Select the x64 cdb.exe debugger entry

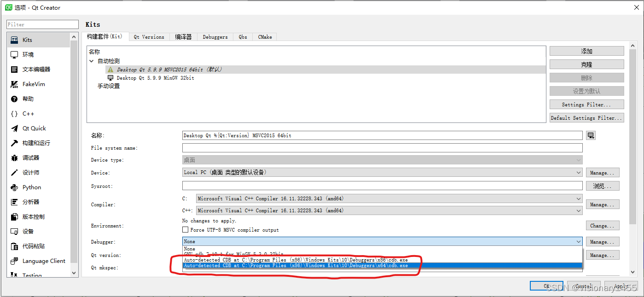pos(299,266)
